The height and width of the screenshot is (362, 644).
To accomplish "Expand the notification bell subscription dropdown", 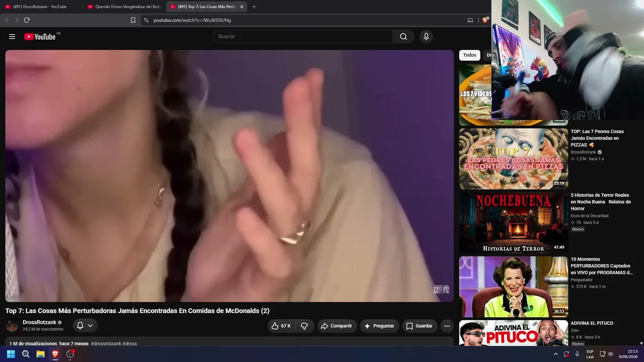I will pos(85,326).
